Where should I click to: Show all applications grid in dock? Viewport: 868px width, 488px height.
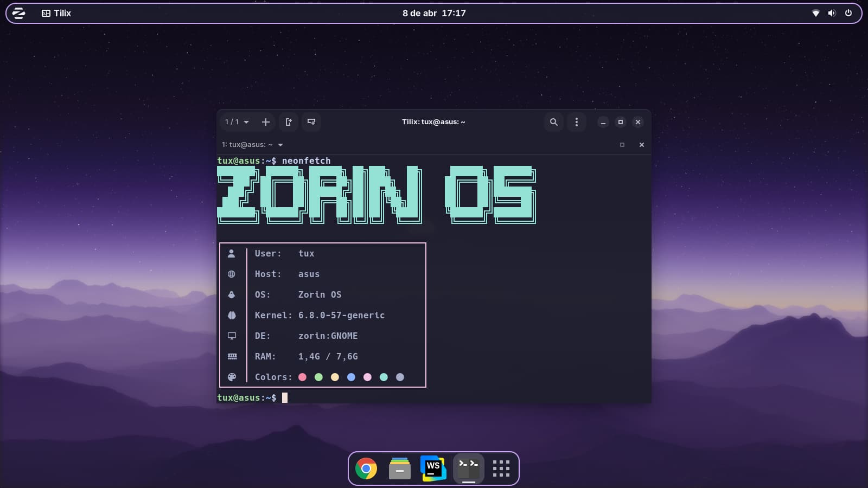(x=501, y=468)
